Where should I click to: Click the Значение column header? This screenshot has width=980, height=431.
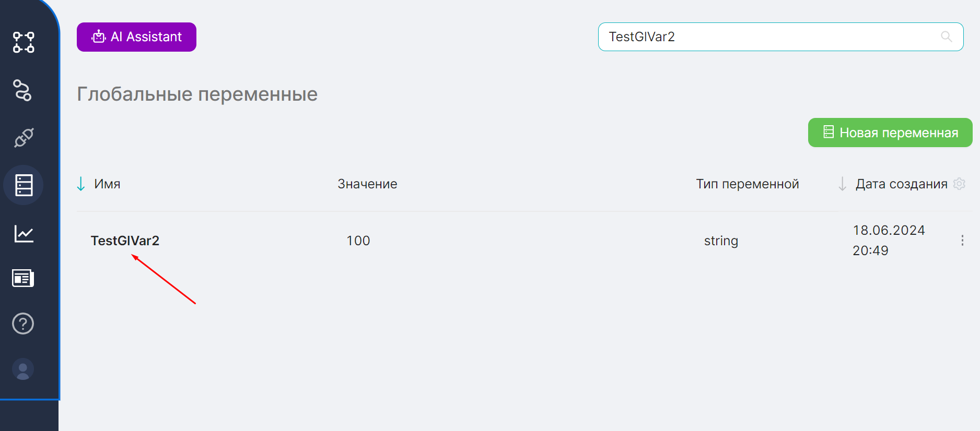click(367, 184)
